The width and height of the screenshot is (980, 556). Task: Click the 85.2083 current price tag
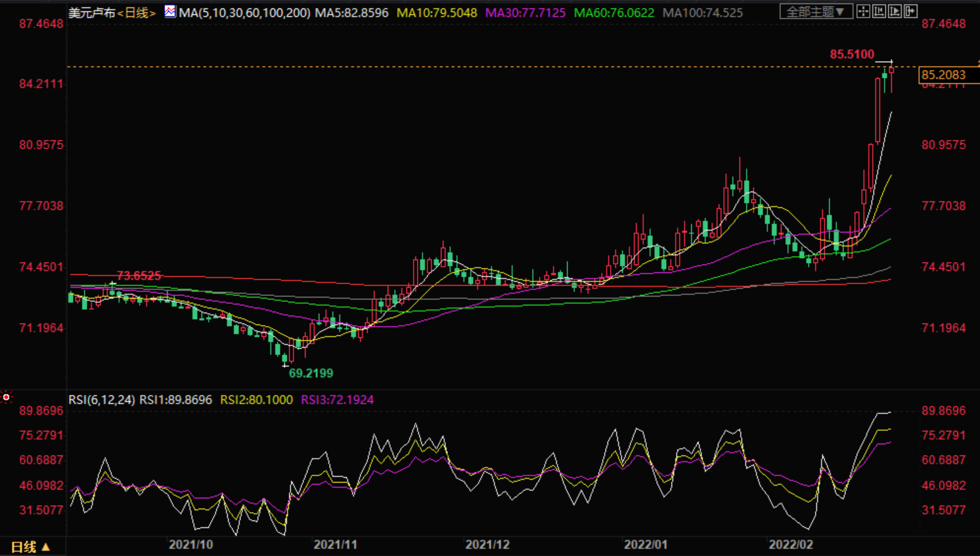pyautogui.click(x=944, y=75)
